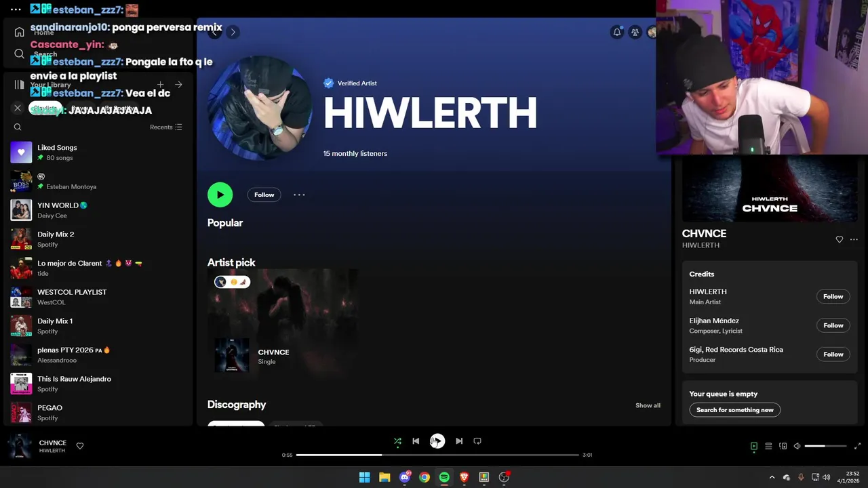The image size is (868, 488).
Task: Toggle shuffle in the player
Action: [398, 441]
